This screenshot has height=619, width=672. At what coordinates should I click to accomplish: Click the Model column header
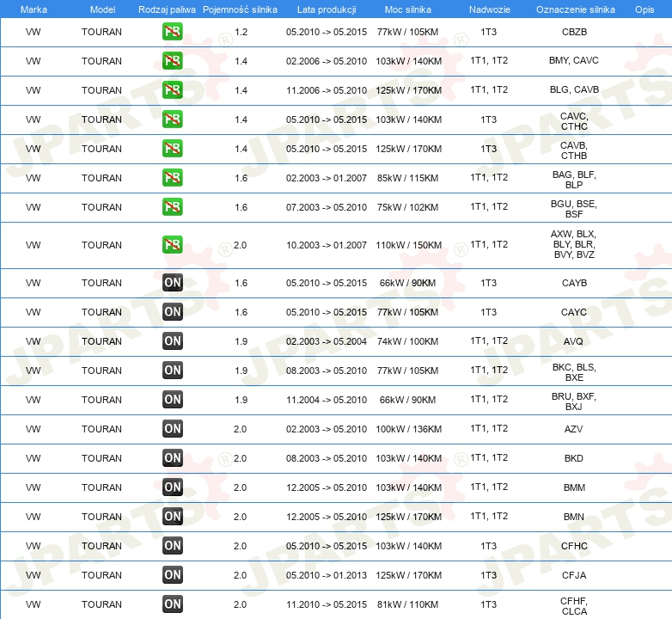pos(102,9)
